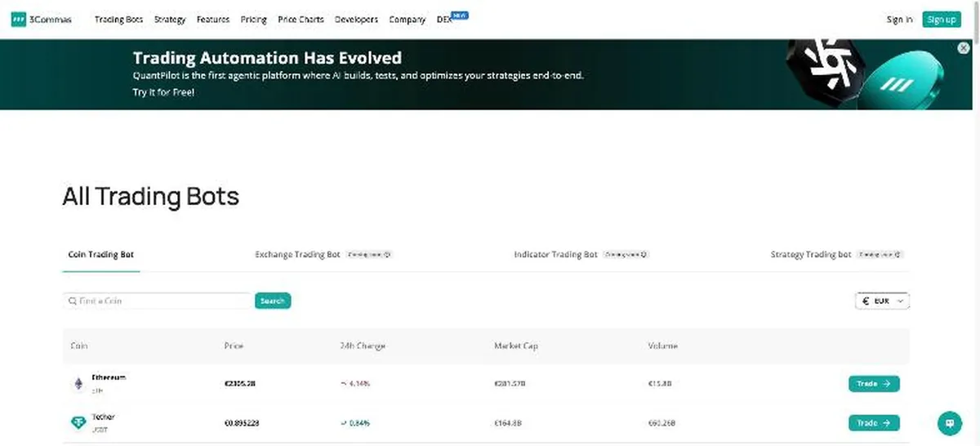Image resolution: width=980 pixels, height=446 pixels.
Task: Click the Tether coin icon
Action: click(x=78, y=423)
